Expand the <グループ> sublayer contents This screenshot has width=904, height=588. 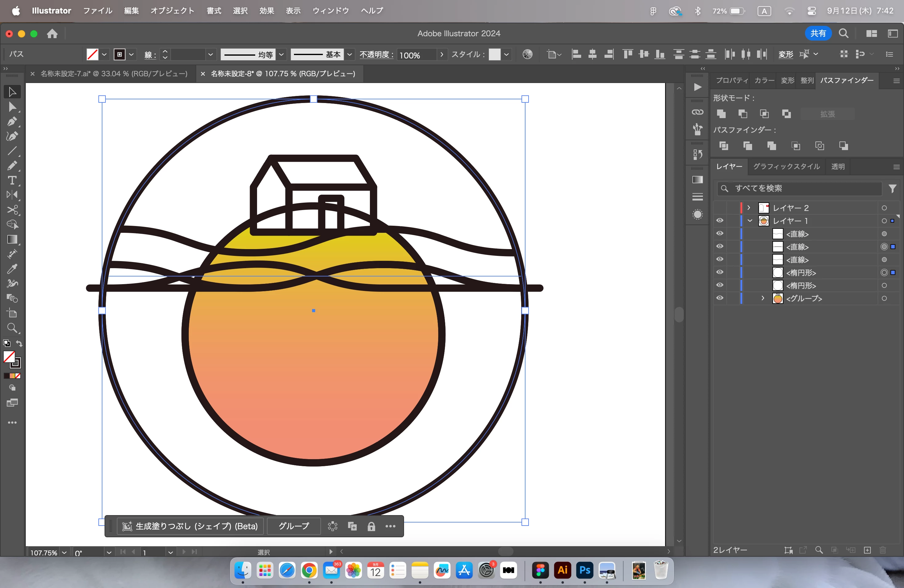(763, 298)
